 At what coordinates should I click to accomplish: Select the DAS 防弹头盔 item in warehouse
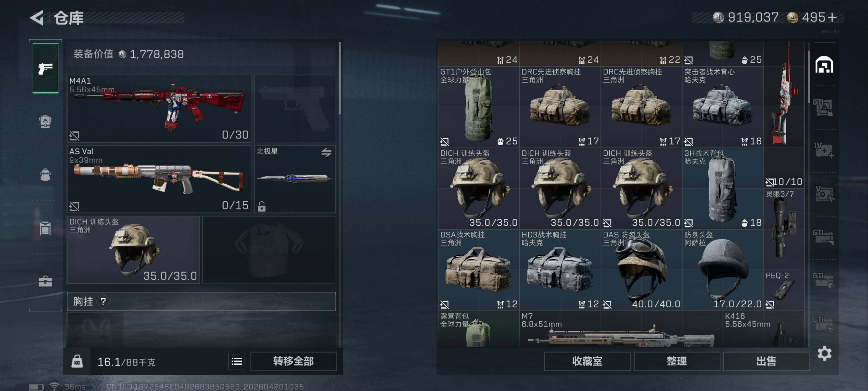(x=641, y=270)
